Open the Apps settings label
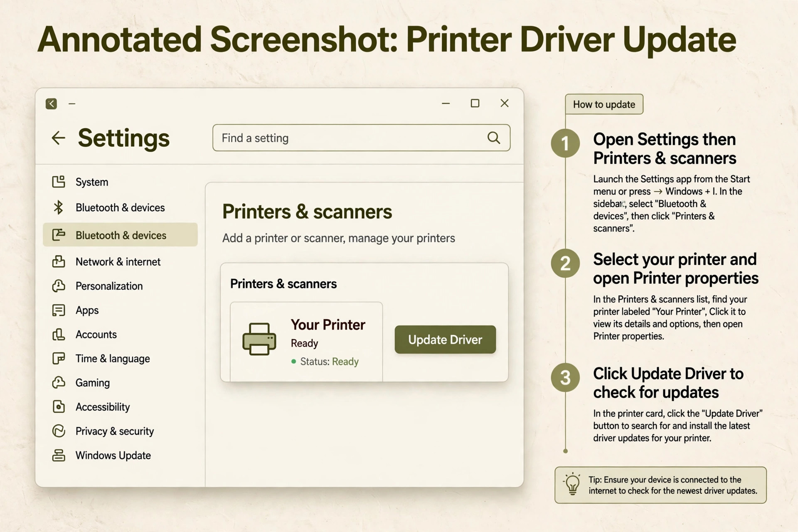This screenshot has width=798, height=532. (87, 310)
